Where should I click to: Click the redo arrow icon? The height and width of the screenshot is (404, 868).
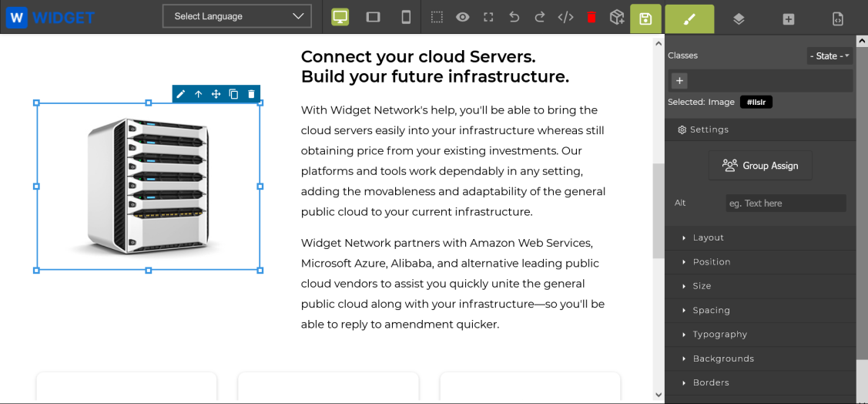(x=540, y=17)
